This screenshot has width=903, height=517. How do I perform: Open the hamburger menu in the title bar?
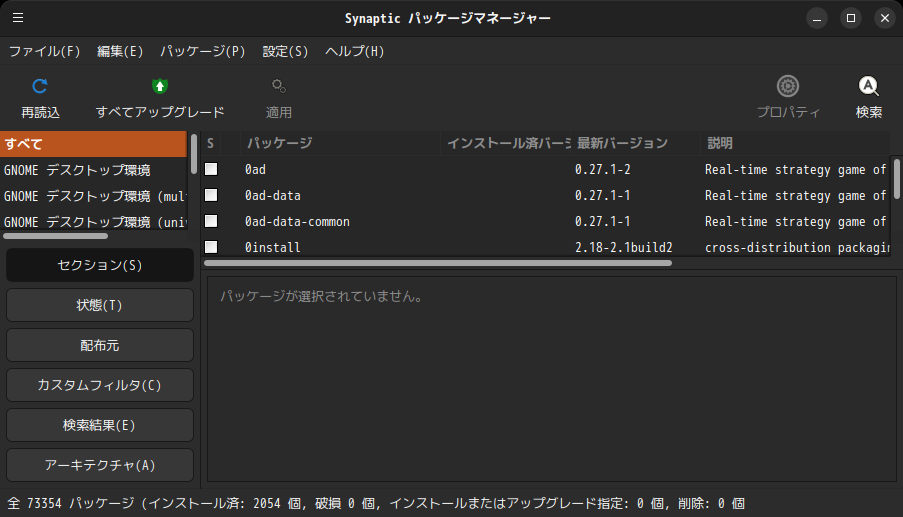18,18
